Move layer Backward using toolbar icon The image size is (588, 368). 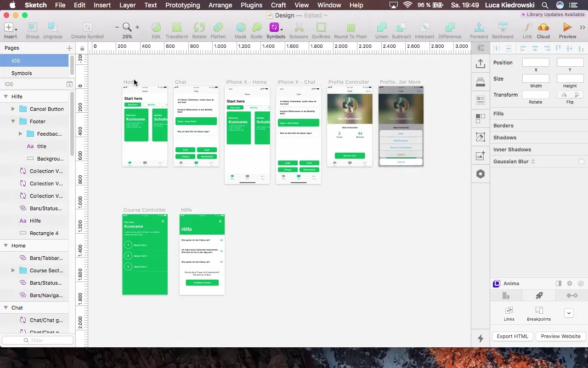pyautogui.click(x=503, y=28)
